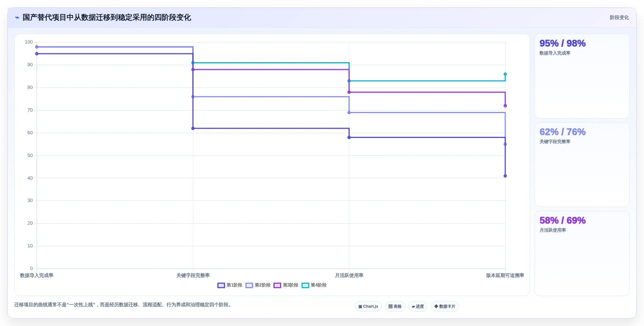Click the 第1阶段 data point at 62
Viewport: 644px width, 326px height.
[193, 128]
